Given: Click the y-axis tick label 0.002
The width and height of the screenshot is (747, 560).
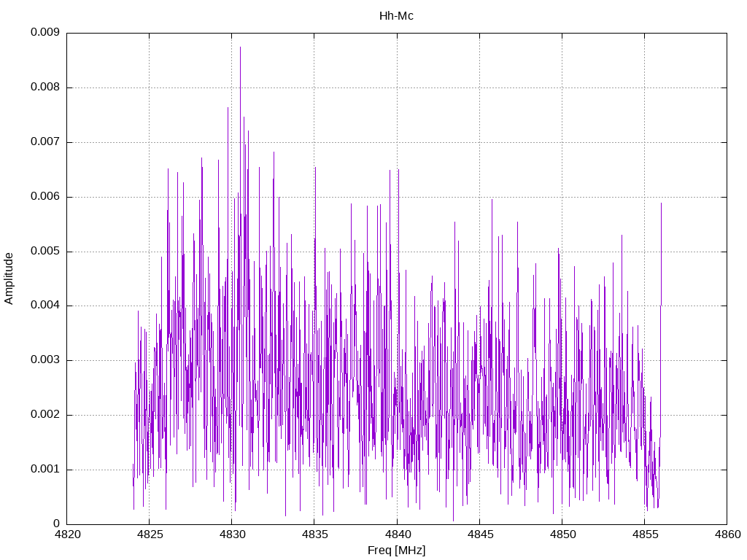Looking at the screenshot, I should [x=45, y=415].
